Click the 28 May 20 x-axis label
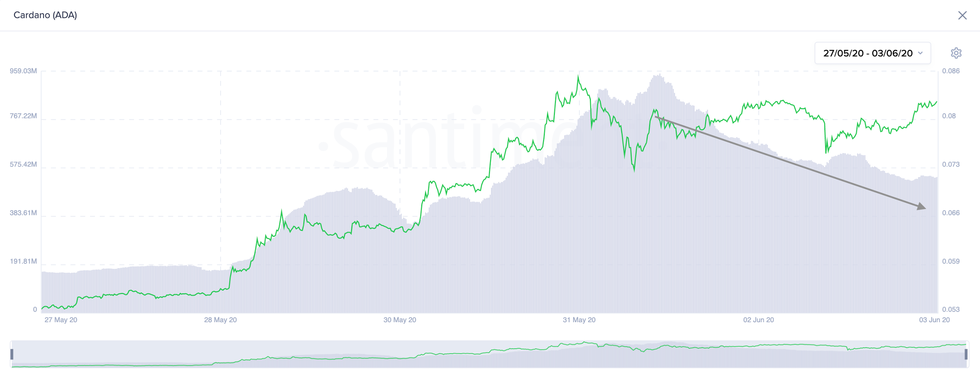The width and height of the screenshot is (980, 378). [x=220, y=320]
